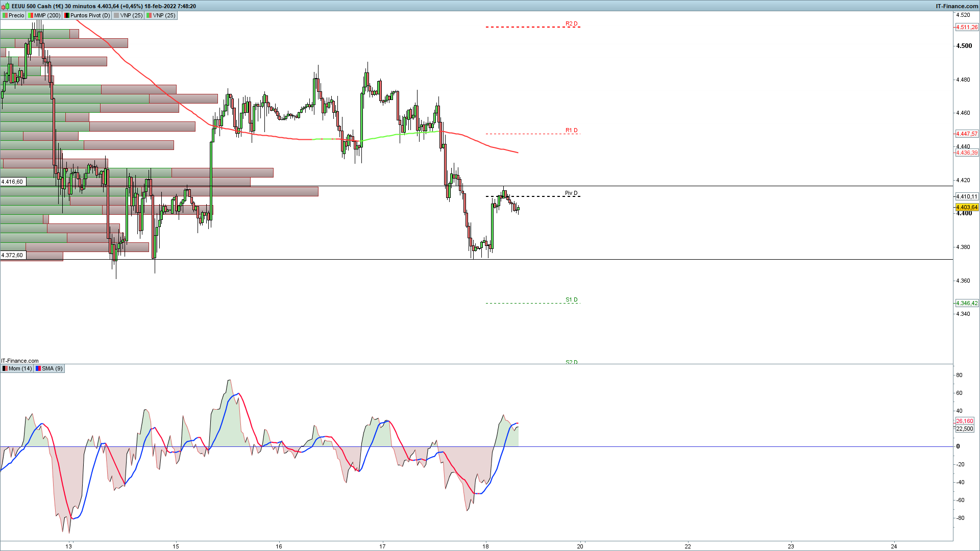This screenshot has width=980, height=551.
Task: Open the Puntos Pivot (D) indicator label
Action: click(x=87, y=15)
